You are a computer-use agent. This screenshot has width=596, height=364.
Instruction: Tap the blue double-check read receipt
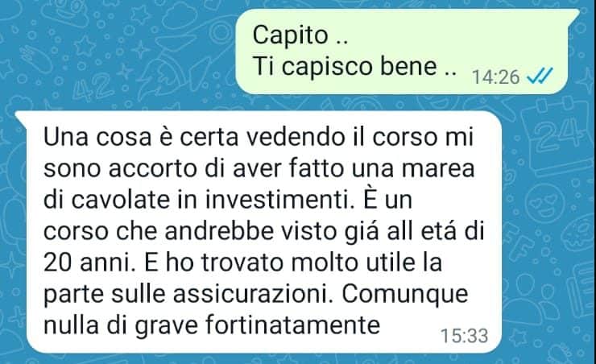[540, 76]
